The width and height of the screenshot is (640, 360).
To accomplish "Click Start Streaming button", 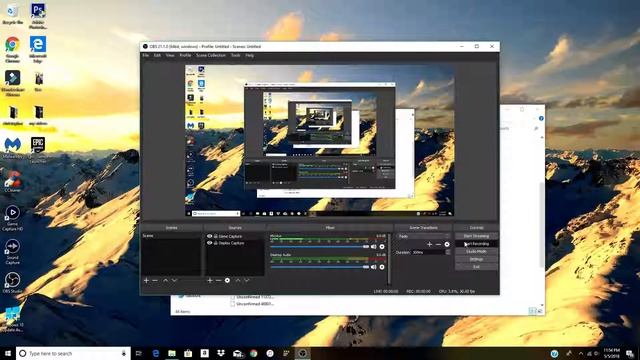I will [x=476, y=236].
